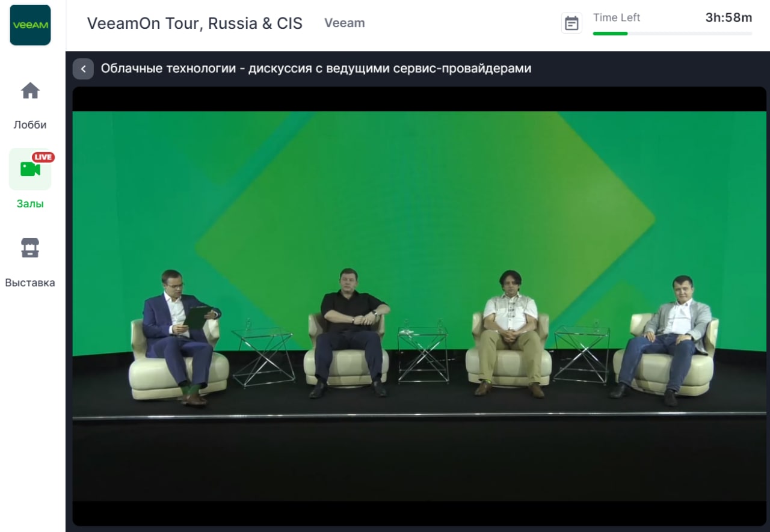Click the Veeam logo in the sidebar
The width and height of the screenshot is (770, 532).
(30, 25)
